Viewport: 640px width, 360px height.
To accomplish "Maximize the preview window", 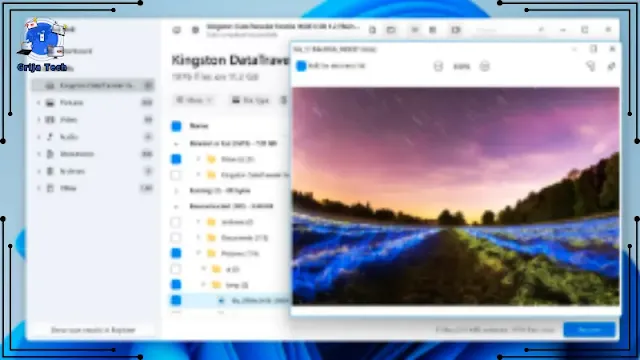I will tap(593, 49).
